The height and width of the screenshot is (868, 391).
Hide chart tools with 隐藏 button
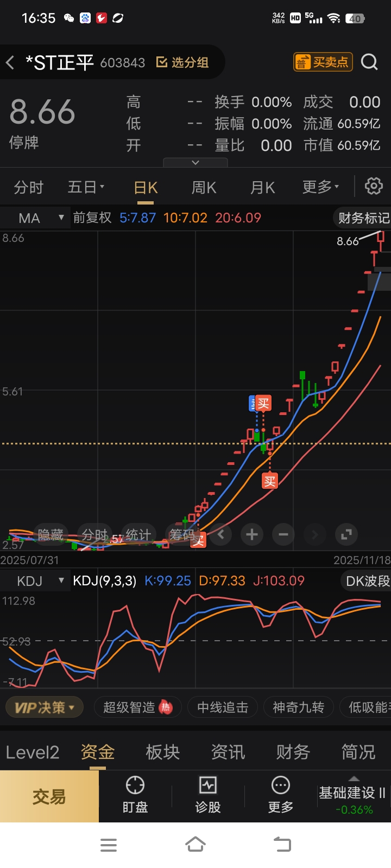coord(51,535)
